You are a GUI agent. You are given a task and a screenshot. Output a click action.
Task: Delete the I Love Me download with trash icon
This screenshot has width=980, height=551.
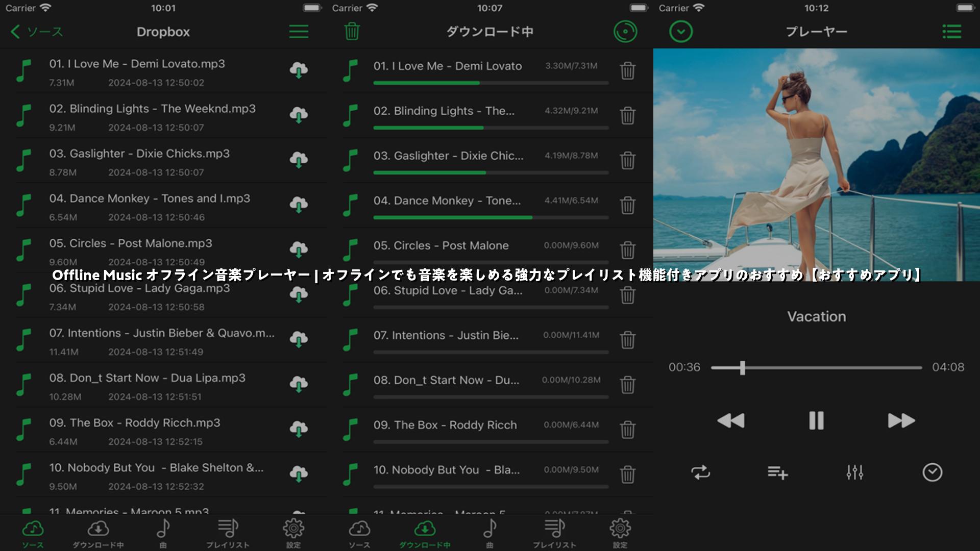pos(627,70)
